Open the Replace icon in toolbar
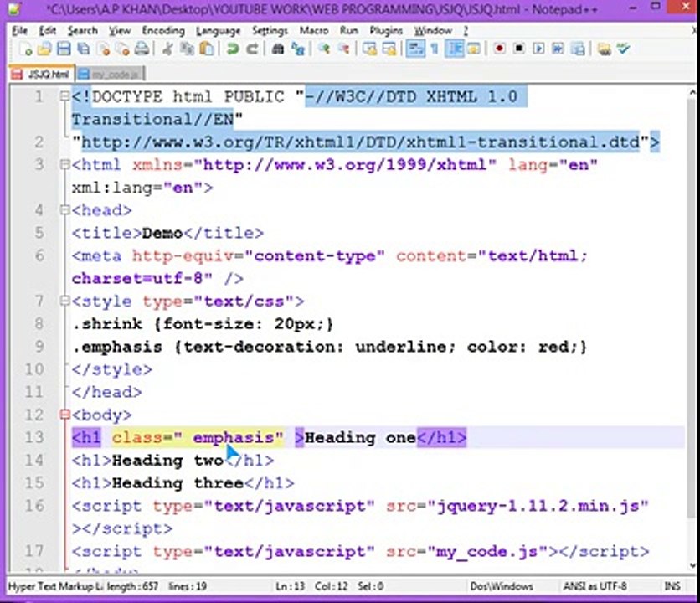Viewport: 700px width, 603px height. tap(298, 49)
